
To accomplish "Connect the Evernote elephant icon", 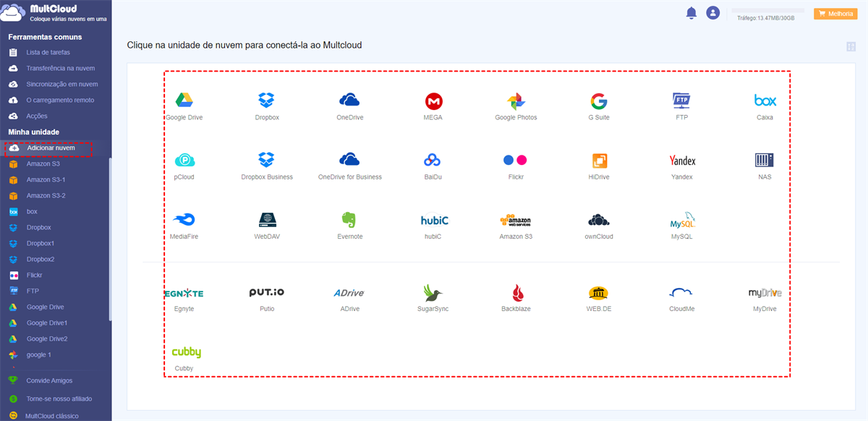I will (349, 220).
